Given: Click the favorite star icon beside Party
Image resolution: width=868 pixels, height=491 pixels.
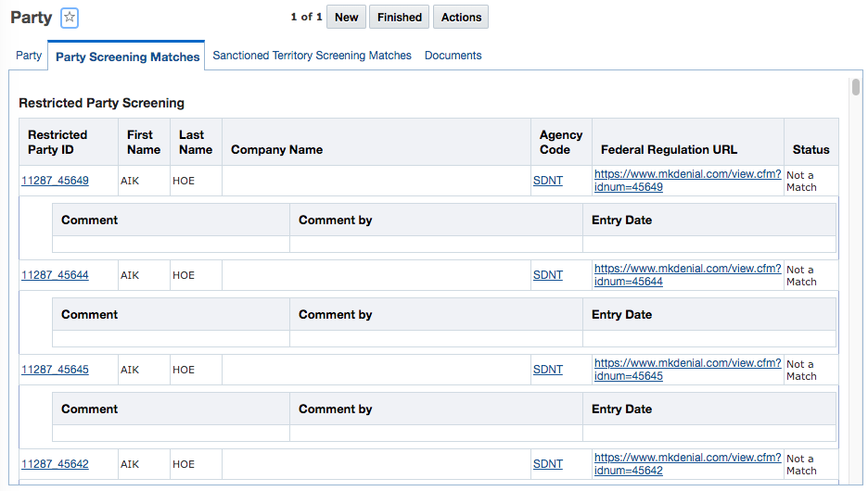Looking at the screenshot, I should tap(70, 18).
